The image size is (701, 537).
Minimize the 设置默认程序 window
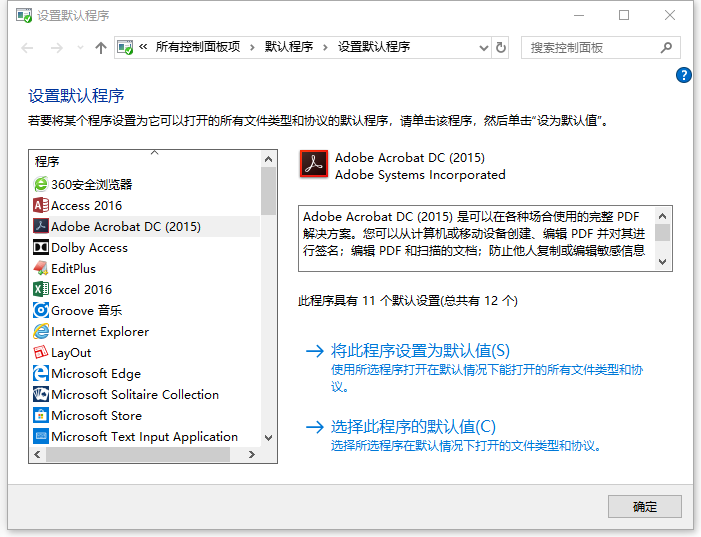click(x=579, y=15)
